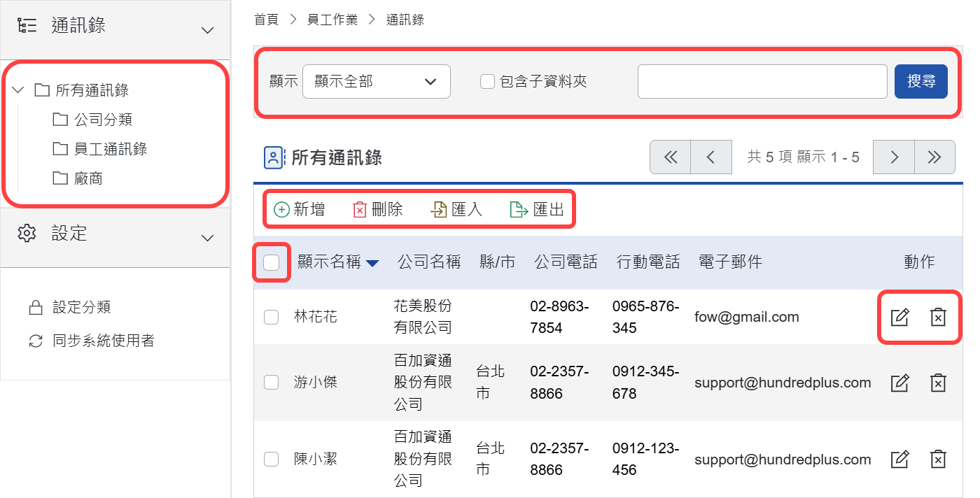This screenshot has width=980, height=498.
Task: Click the 匯入 import icon
Action: point(439,210)
